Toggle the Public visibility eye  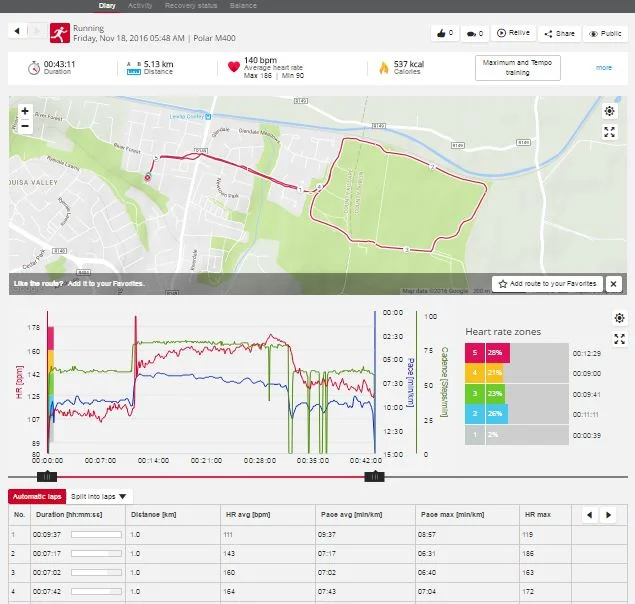pyautogui.click(x=605, y=33)
